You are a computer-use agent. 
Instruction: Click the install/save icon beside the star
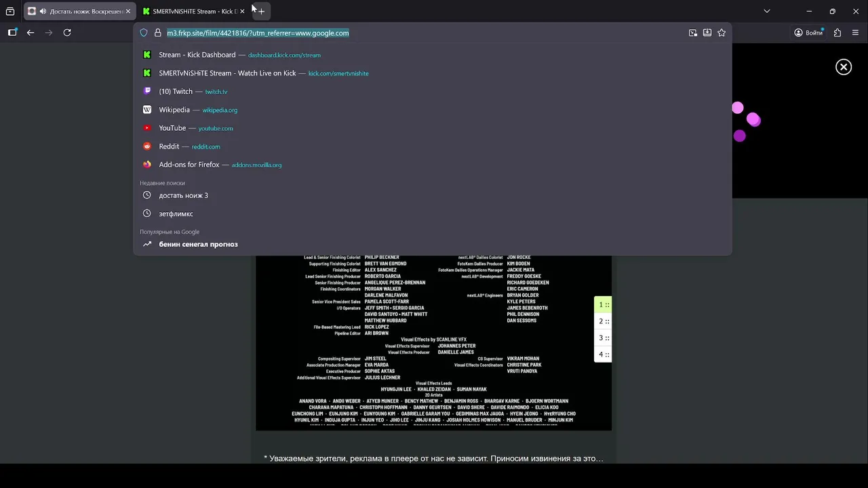tap(707, 33)
